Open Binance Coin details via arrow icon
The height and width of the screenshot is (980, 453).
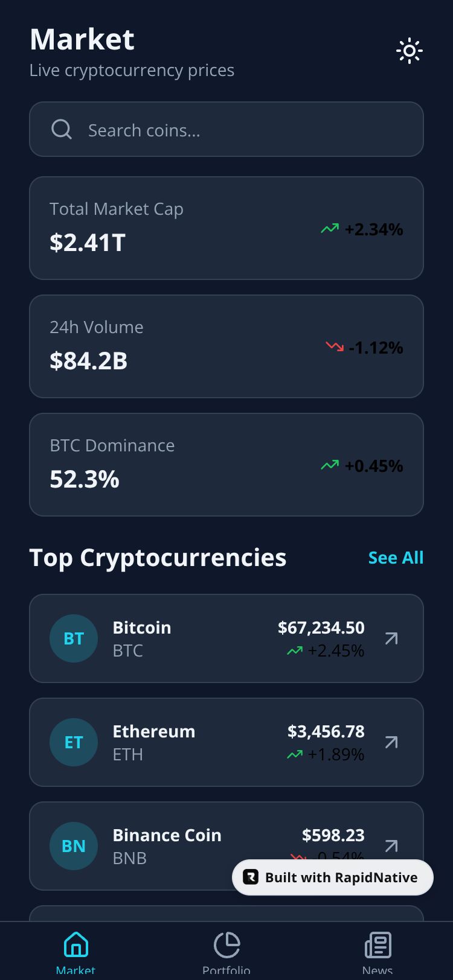(391, 845)
